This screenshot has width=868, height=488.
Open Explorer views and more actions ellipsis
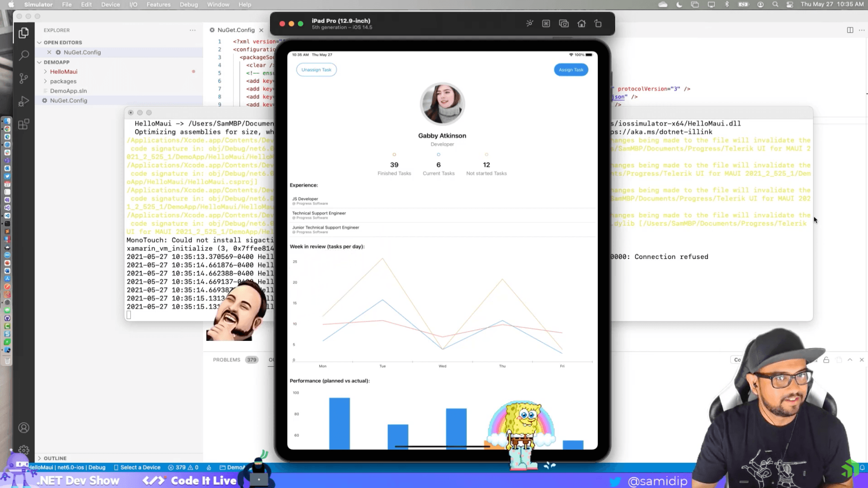193,30
